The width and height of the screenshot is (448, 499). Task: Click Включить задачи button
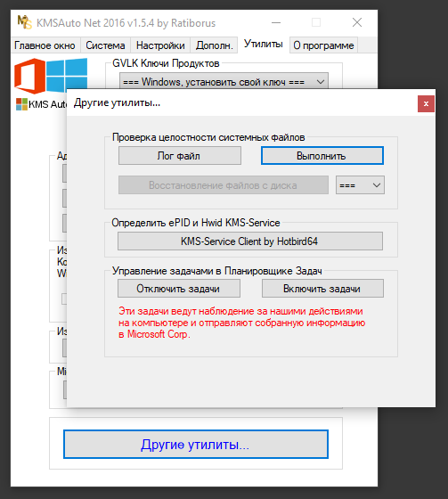322,289
